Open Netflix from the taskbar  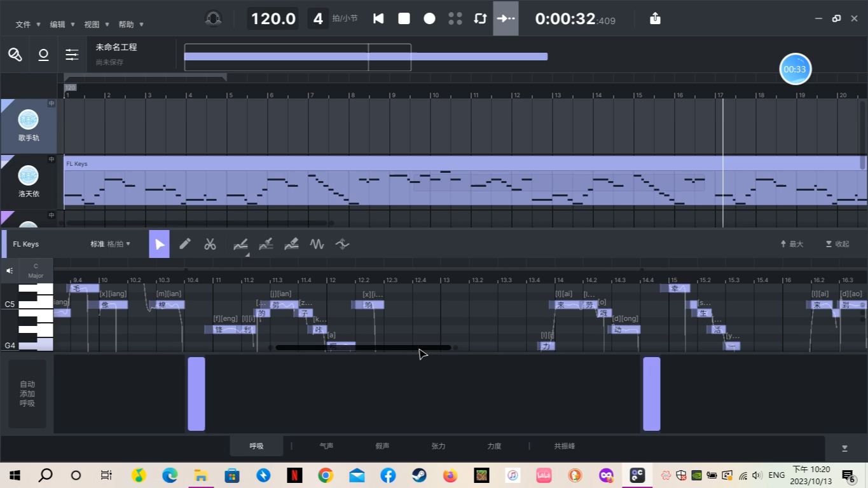pyautogui.click(x=294, y=475)
